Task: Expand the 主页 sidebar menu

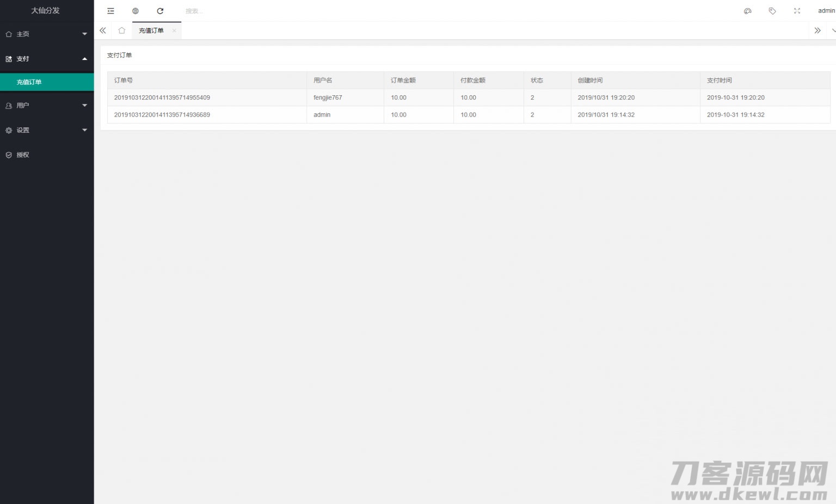Action: pos(46,34)
